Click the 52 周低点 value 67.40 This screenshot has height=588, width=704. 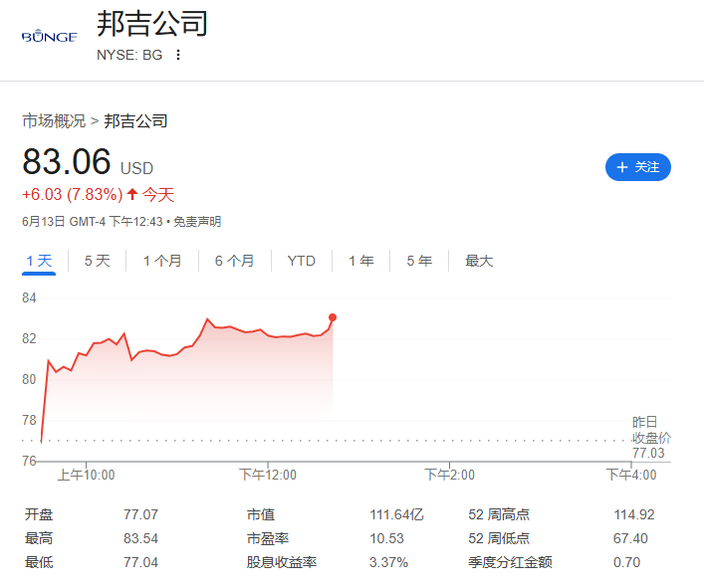pos(630,538)
